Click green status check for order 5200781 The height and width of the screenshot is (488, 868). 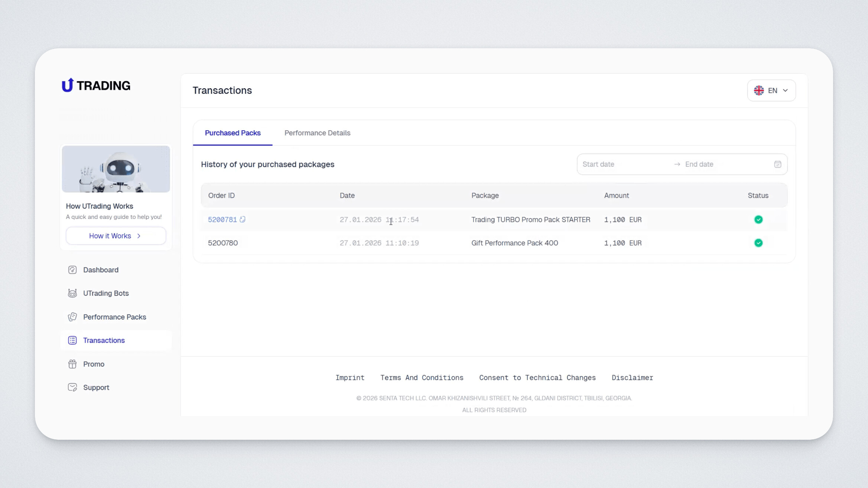coord(758,220)
